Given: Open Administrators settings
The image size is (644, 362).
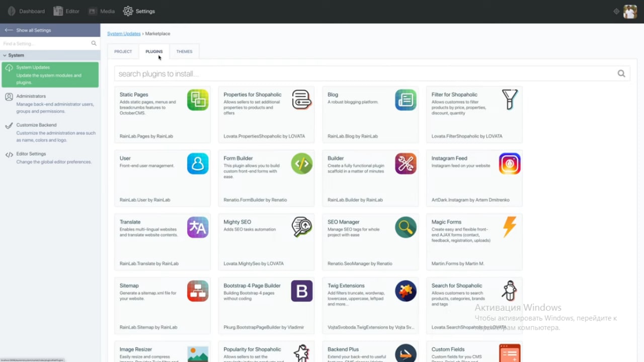Looking at the screenshot, I should point(50,103).
